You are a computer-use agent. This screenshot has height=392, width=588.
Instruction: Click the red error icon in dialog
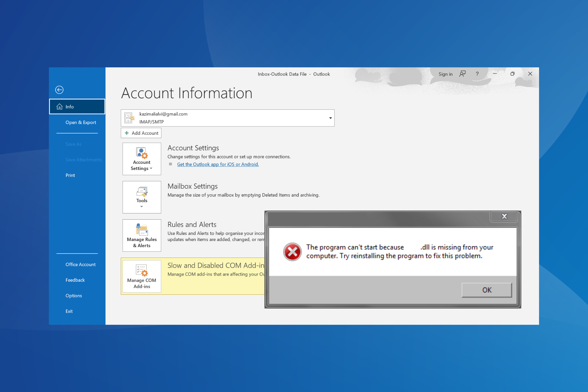pyautogui.click(x=292, y=252)
